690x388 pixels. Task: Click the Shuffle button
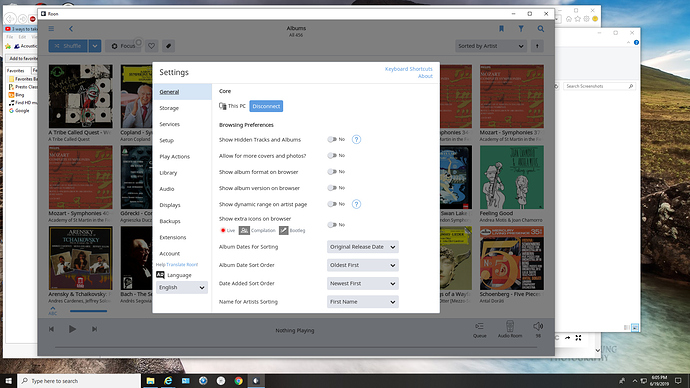point(68,46)
